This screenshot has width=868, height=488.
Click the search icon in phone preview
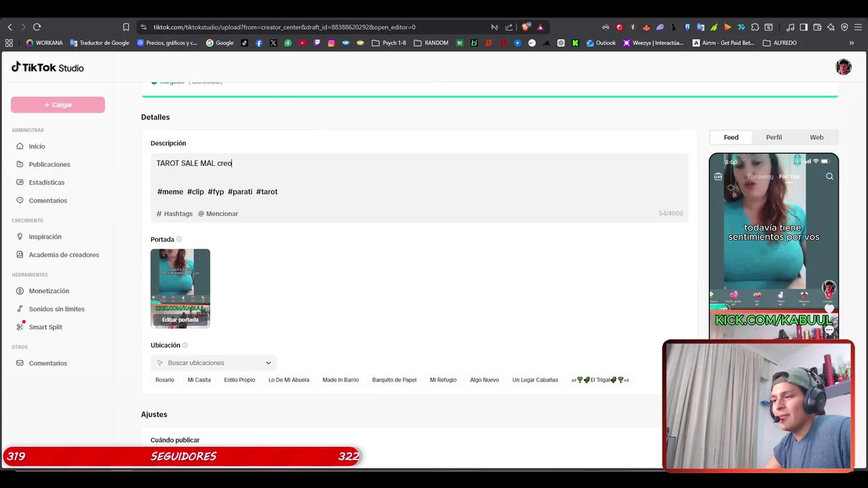tap(829, 176)
